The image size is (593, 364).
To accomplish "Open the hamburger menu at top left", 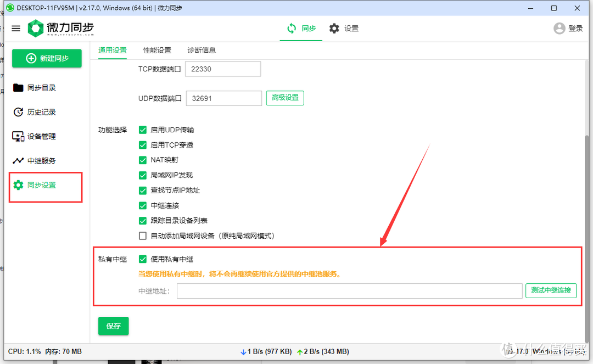I will (15, 28).
